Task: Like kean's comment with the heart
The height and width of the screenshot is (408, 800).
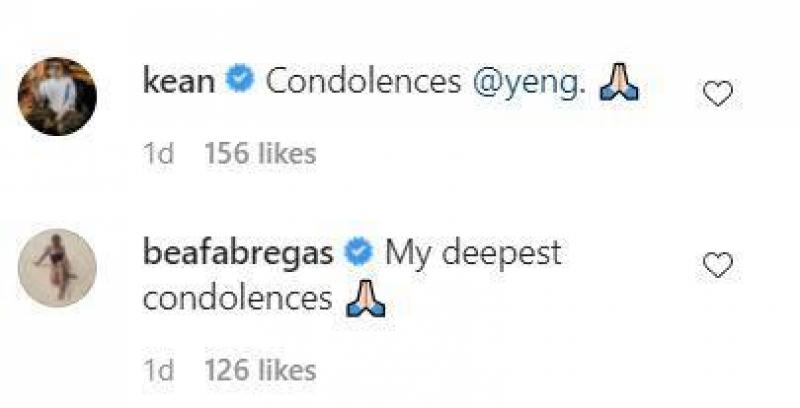Action: click(x=718, y=94)
